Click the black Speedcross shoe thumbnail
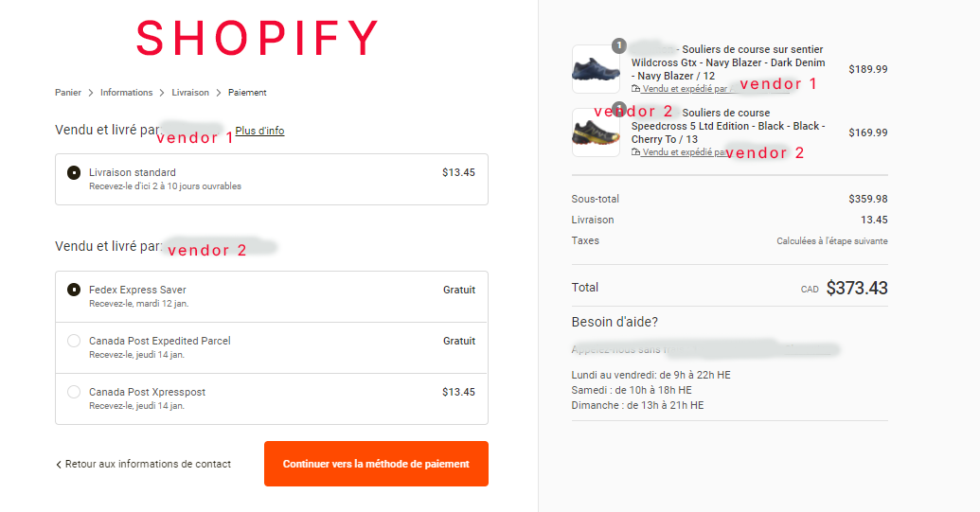980x512 pixels. (596, 132)
